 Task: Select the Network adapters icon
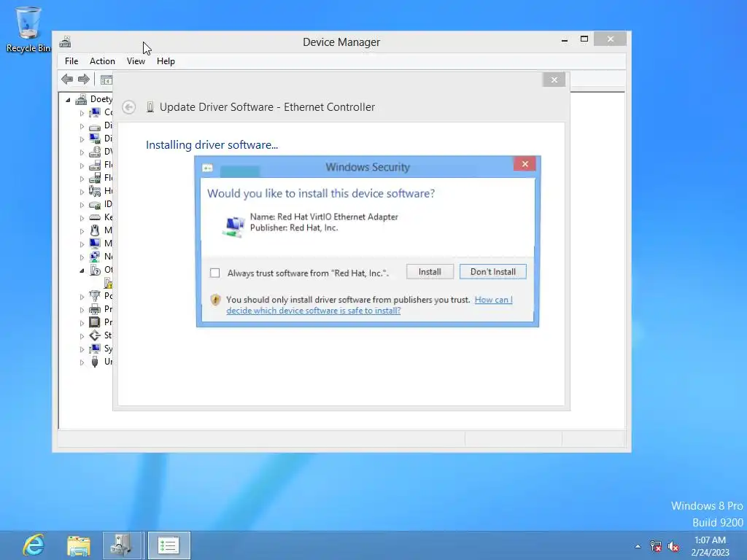tap(95, 257)
